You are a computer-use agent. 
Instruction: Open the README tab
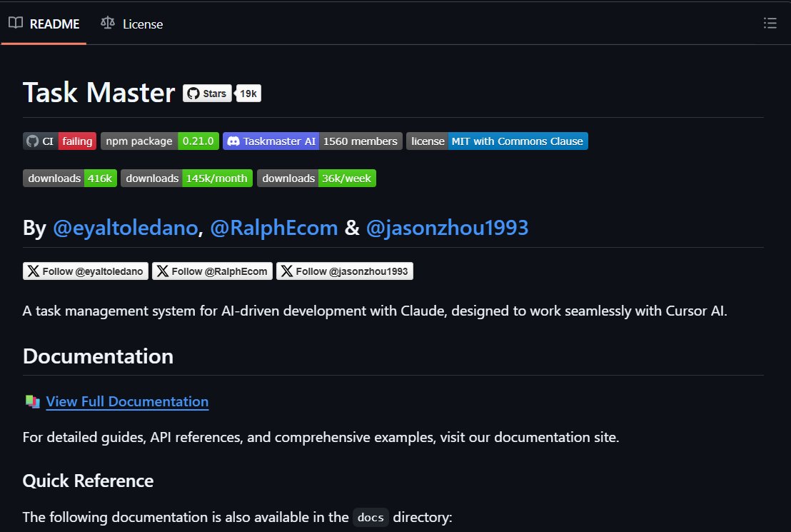44,24
